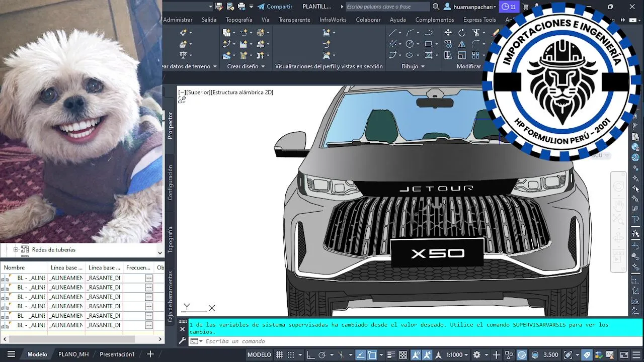Screen dimensions: 644x362
Task: Click the Stretch tool in Modificar
Action: (448, 55)
